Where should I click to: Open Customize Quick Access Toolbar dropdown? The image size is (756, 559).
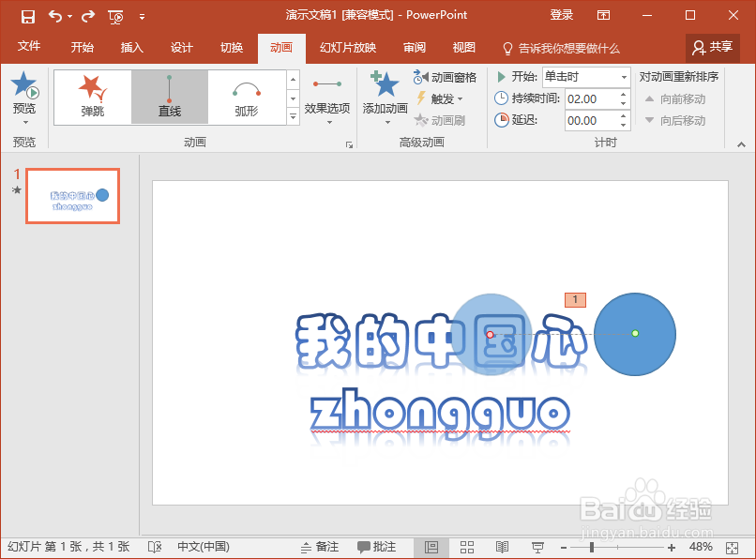click(x=142, y=18)
